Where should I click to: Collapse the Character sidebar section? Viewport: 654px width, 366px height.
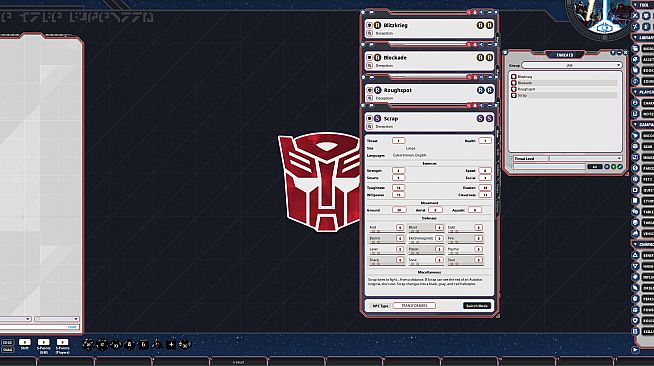pos(643,244)
